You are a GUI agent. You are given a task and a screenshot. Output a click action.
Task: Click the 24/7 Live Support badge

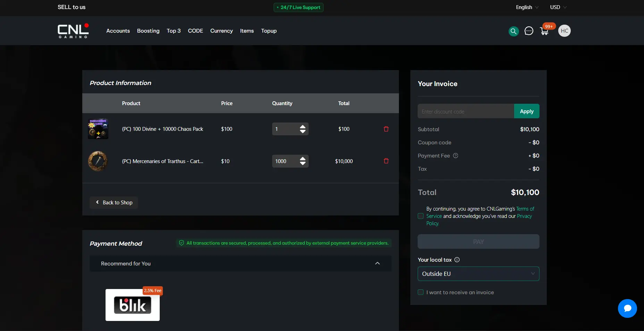[x=299, y=7]
